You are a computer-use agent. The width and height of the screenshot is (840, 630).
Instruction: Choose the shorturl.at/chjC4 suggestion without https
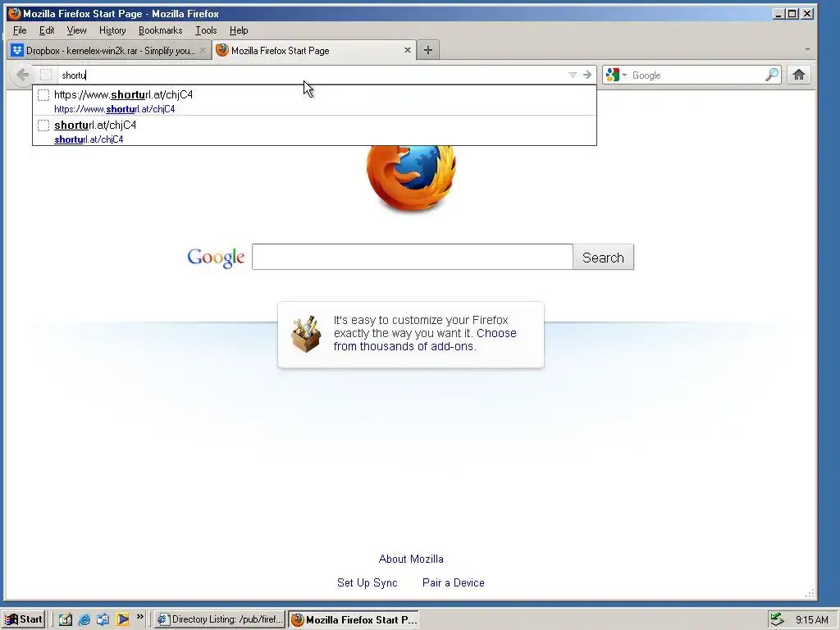(314, 130)
